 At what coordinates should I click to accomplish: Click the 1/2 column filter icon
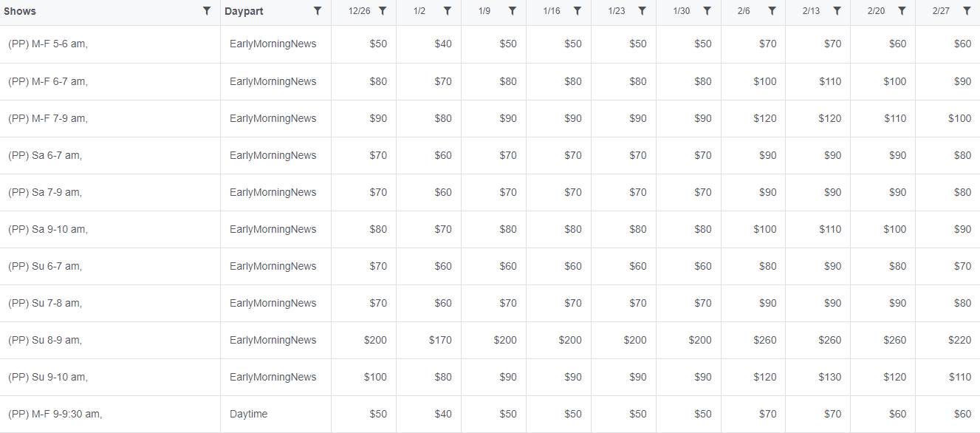coord(448,11)
